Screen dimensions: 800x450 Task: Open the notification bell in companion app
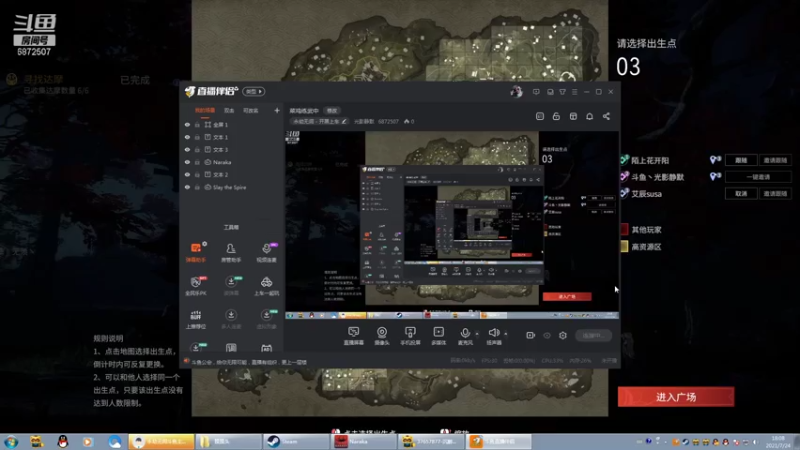[589, 116]
